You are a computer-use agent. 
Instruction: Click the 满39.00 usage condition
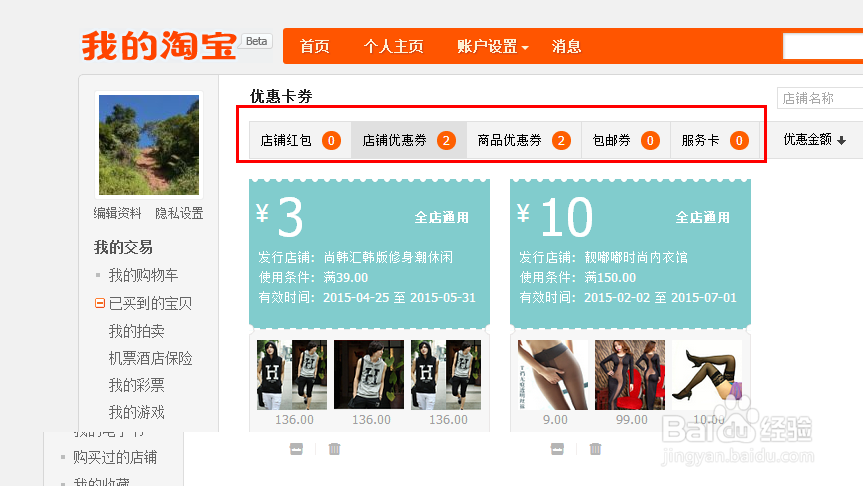(x=346, y=277)
